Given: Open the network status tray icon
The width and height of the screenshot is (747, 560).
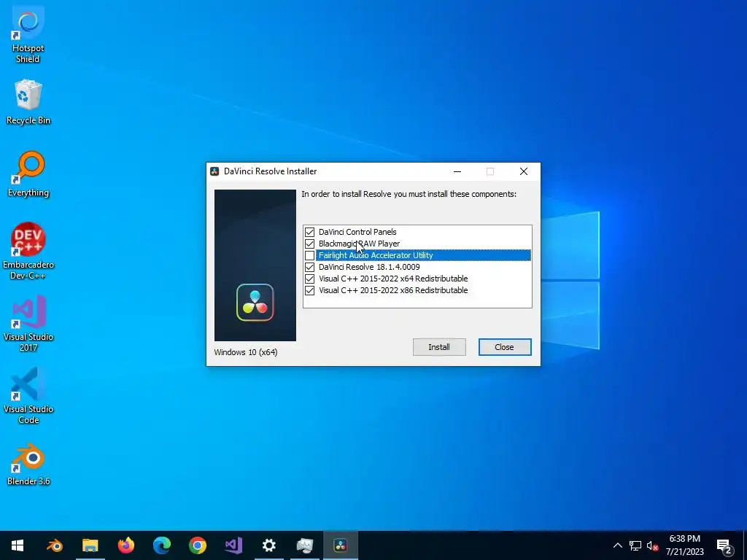Looking at the screenshot, I should coord(635,545).
